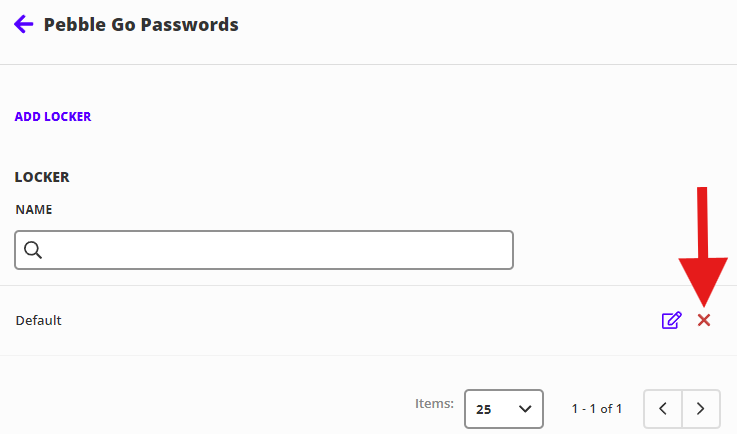Click the number 25 in items selector
This screenshot has width=737, height=434.
tap(484, 409)
